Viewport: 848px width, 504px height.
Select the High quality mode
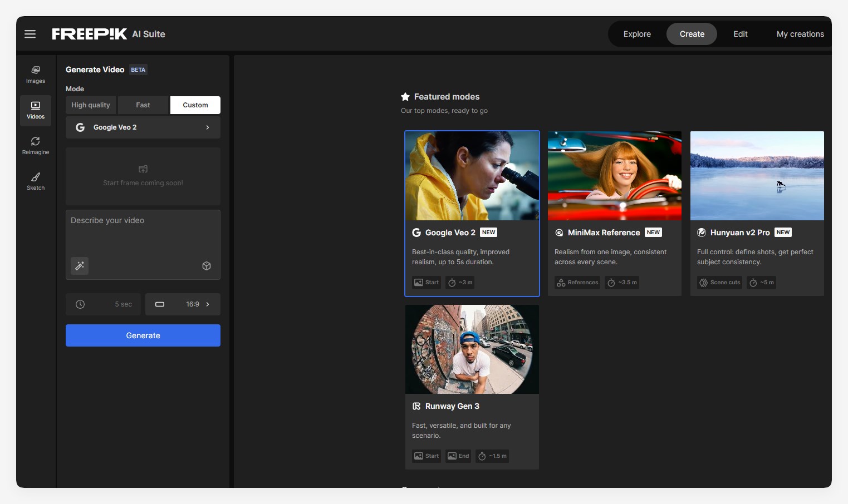point(90,105)
